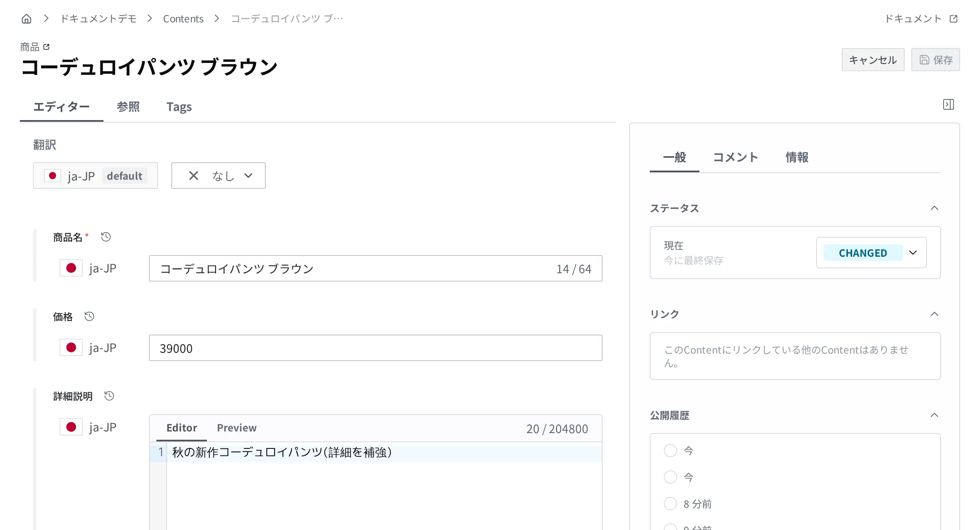Click the キャンセル button

tap(873, 60)
